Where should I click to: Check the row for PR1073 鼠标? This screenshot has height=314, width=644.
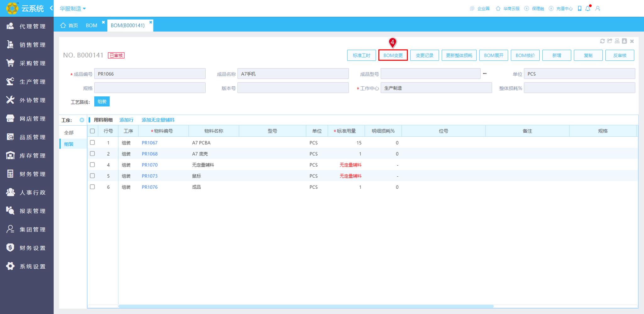92,175
